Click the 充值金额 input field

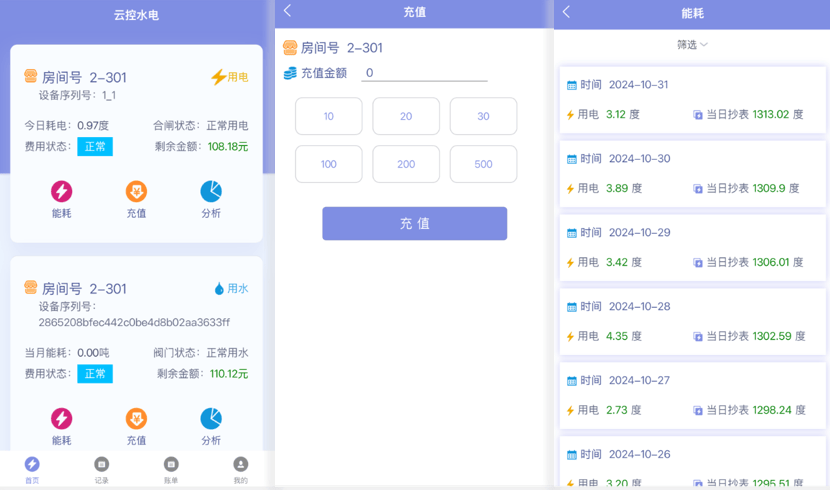[x=424, y=73]
